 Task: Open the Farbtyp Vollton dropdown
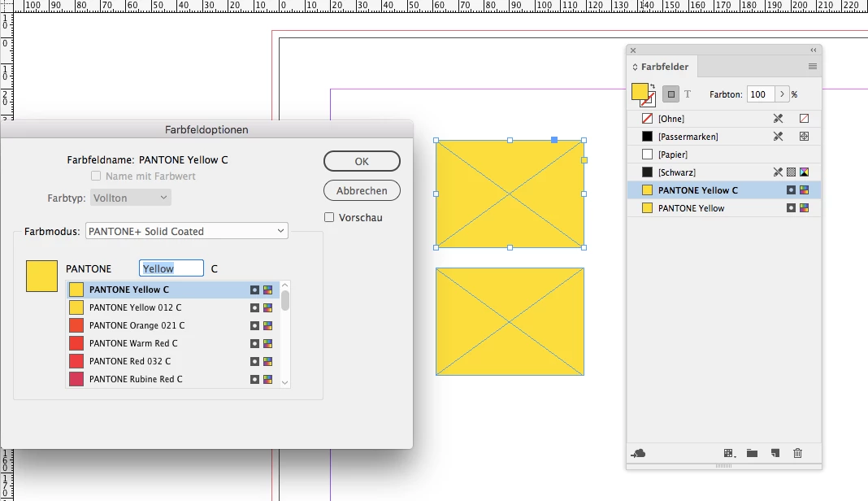[131, 198]
